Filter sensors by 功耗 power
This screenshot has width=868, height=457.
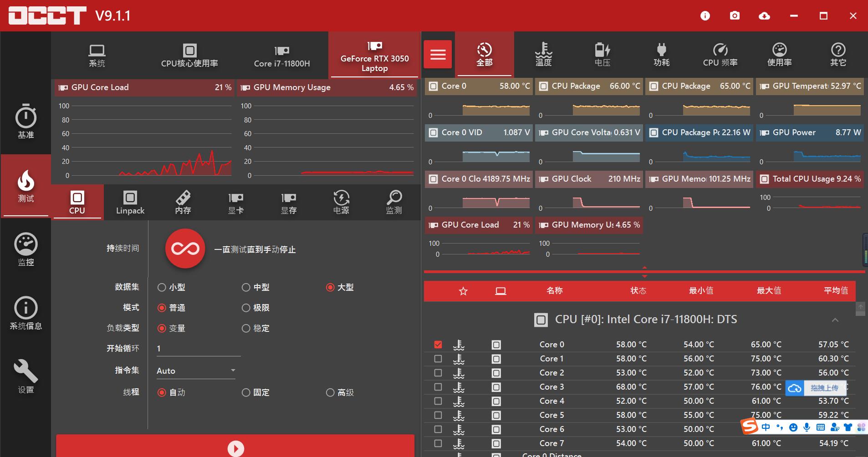[x=661, y=55]
